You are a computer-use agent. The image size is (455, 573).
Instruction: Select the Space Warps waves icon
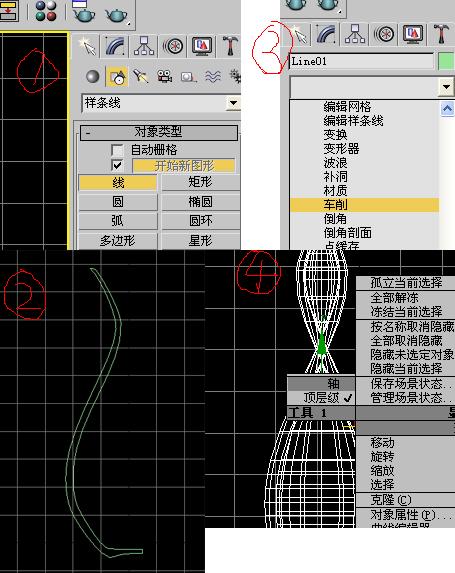click(213, 77)
